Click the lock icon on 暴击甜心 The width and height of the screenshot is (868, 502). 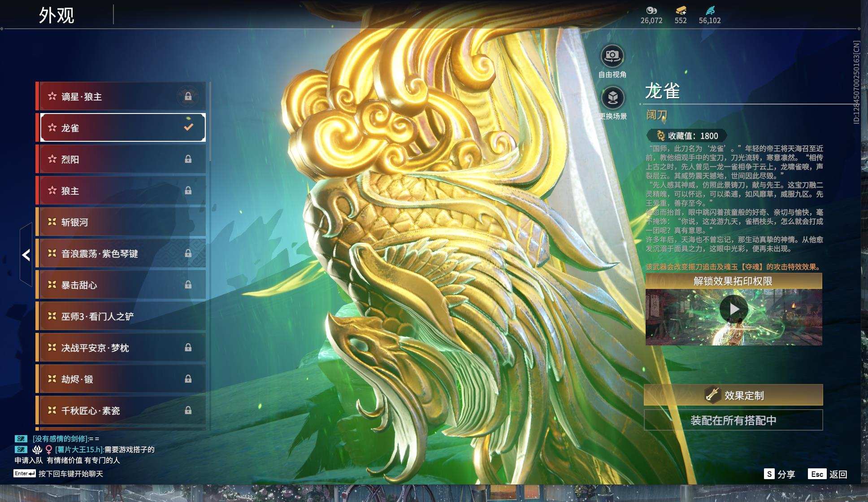coord(188,284)
